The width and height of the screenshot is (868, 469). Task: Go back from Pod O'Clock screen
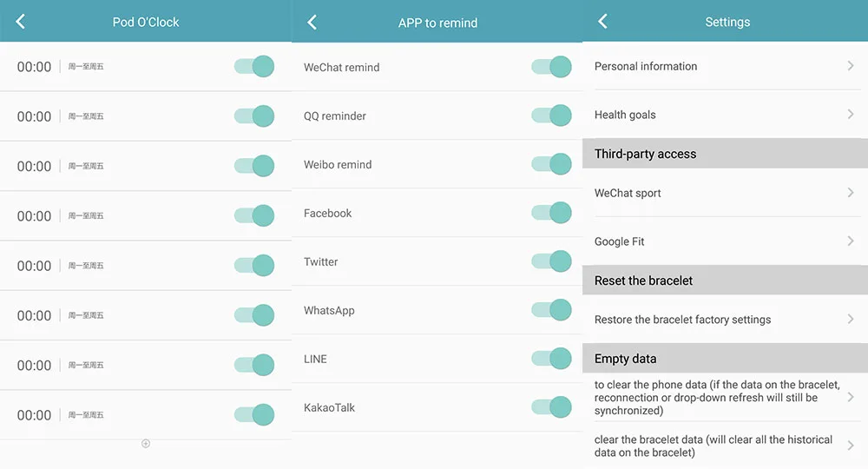pyautogui.click(x=21, y=22)
